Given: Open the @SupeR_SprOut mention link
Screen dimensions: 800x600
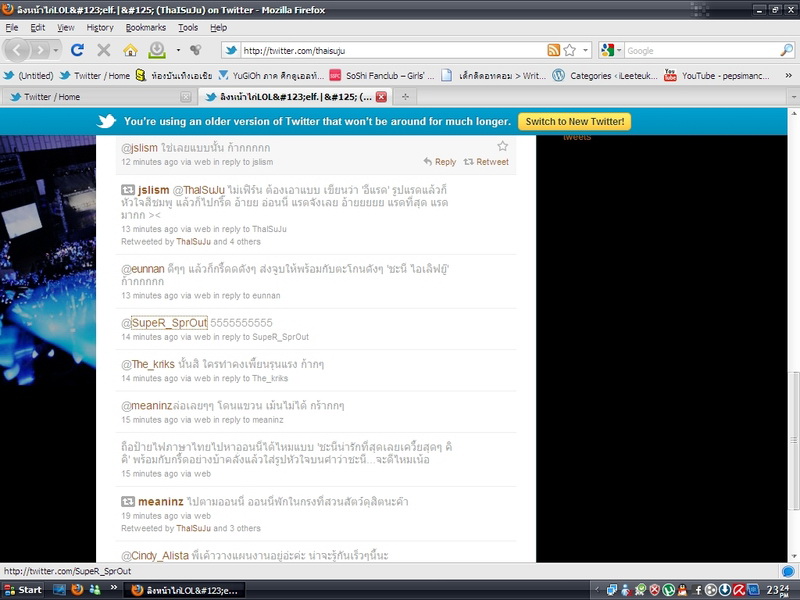Looking at the screenshot, I should tap(169, 323).
